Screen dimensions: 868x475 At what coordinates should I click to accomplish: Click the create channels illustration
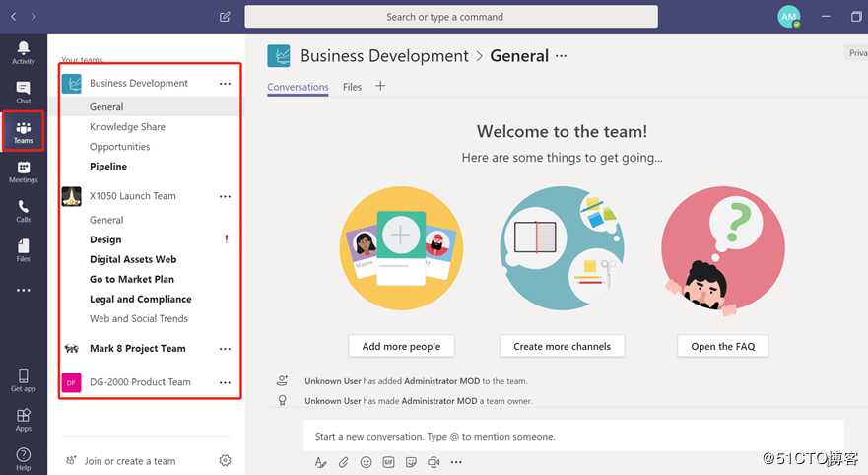pos(562,248)
